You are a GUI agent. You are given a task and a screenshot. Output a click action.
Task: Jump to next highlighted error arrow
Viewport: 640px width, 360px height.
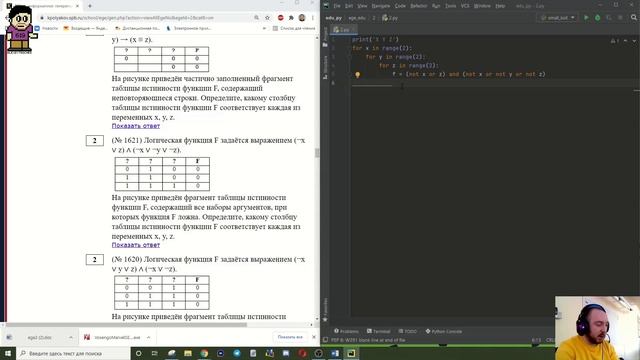point(633,40)
